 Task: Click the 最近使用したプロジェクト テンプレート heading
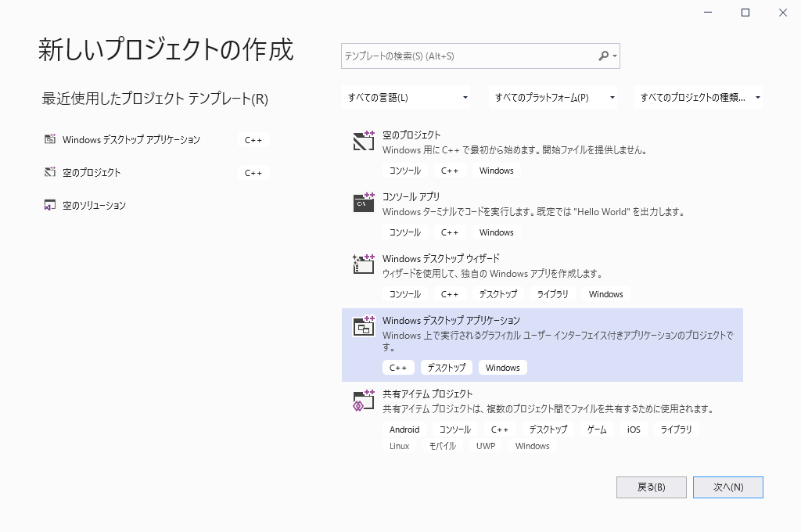click(x=155, y=98)
